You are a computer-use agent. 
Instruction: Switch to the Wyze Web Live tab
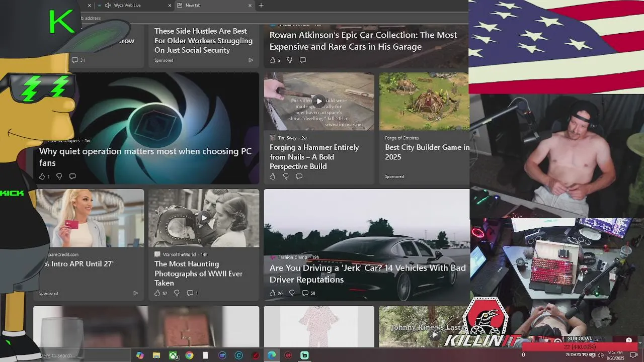click(x=133, y=6)
